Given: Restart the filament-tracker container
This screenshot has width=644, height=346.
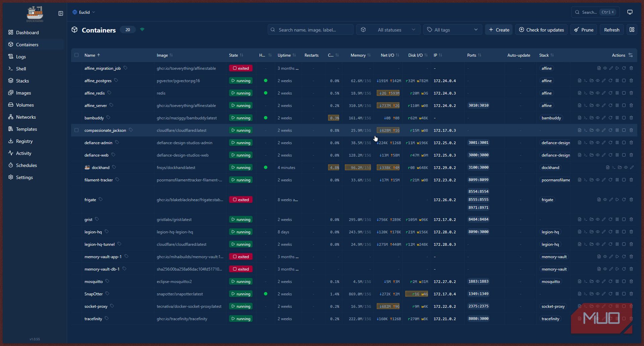Looking at the screenshot, I should point(610,180).
